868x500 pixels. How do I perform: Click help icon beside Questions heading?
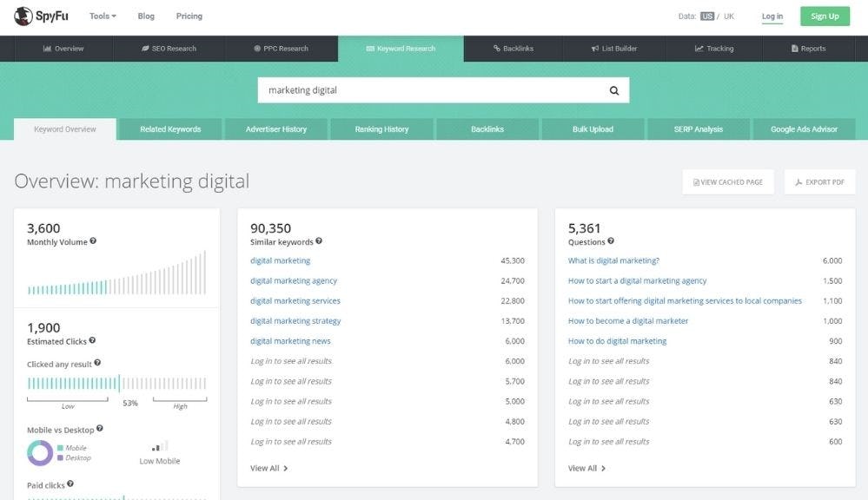tap(611, 241)
